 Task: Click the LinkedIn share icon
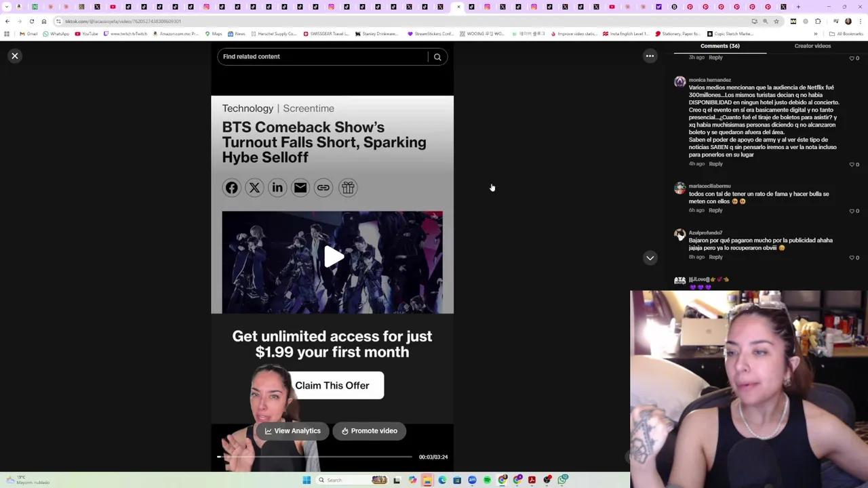point(277,188)
